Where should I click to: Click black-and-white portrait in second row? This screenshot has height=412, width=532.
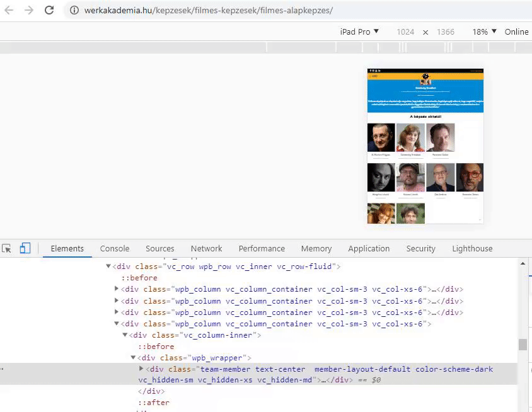coord(381,178)
